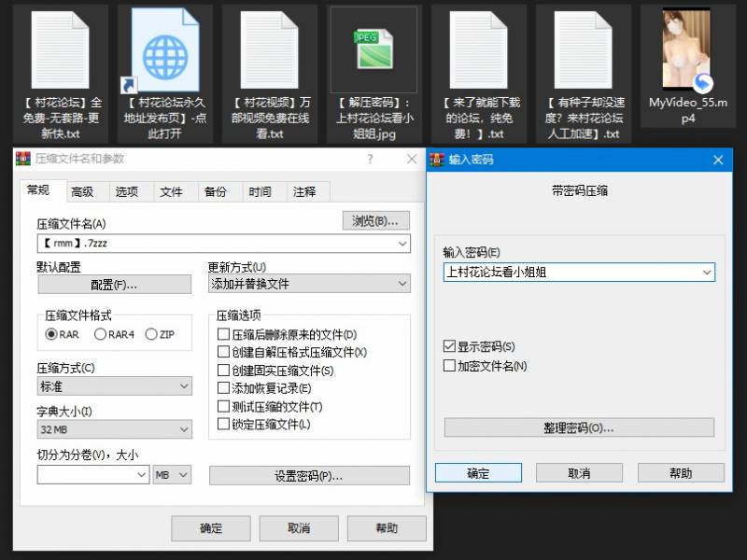Expand the 更新方式 dropdown
The height and width of the screenshot is (560, 747).
point(402,284)
